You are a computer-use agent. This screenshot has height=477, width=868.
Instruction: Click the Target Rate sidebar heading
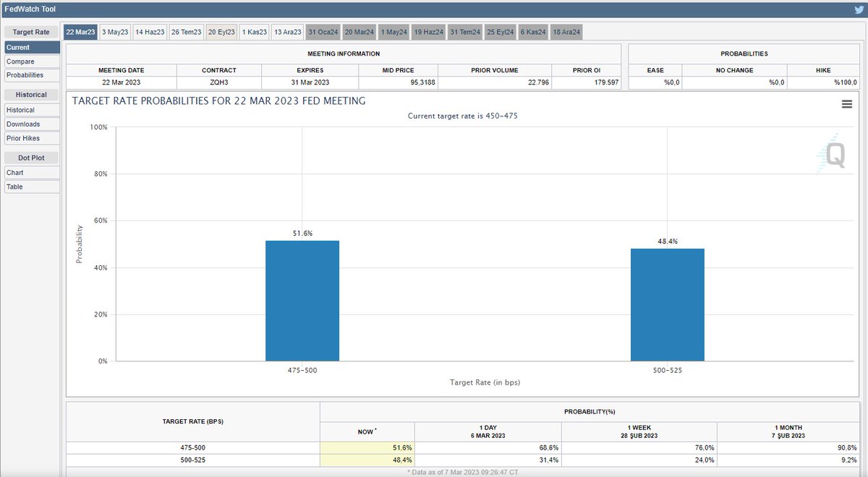(32, 32)
